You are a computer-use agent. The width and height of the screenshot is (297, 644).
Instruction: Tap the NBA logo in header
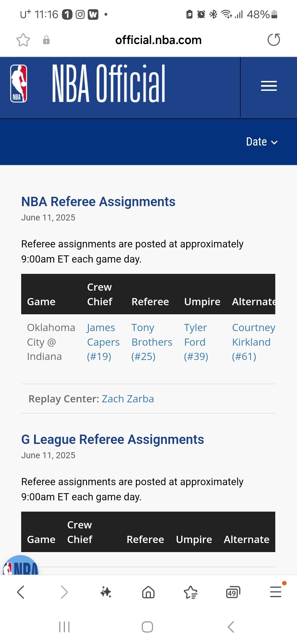click(19, 83)
